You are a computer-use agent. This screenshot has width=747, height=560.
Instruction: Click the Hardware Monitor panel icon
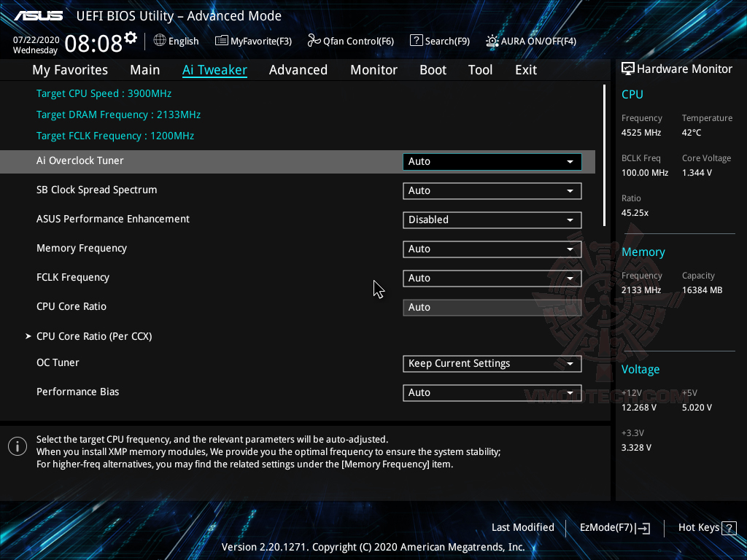(x=627, y=69)
